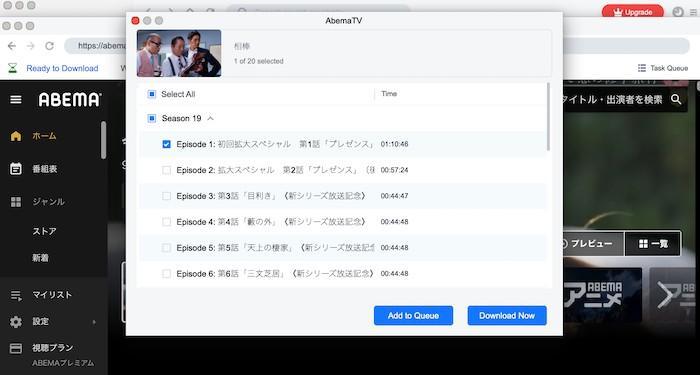Image resolution: width=700 pixels, height=375 pixels.
Task: Click the Ready to Download link
Action: [x=62, y=68]
